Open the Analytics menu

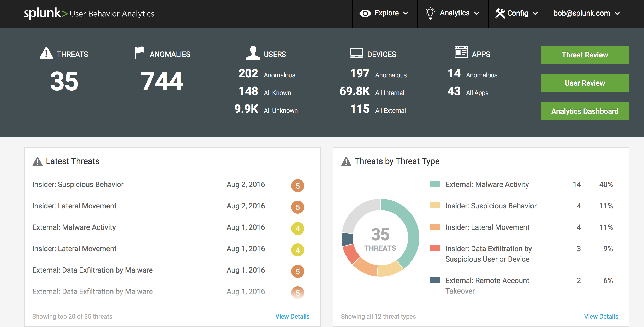pyautogui.click(x=455, y=13)
